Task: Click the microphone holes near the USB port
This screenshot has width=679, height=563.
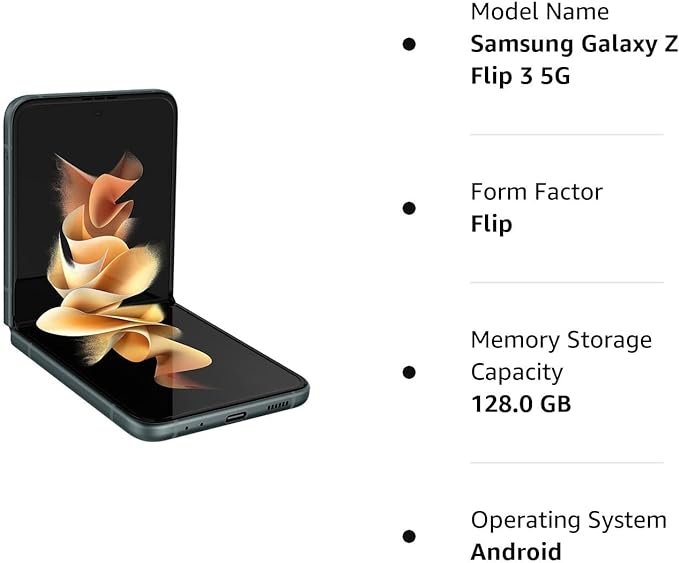Action: [x=194, y=426]
